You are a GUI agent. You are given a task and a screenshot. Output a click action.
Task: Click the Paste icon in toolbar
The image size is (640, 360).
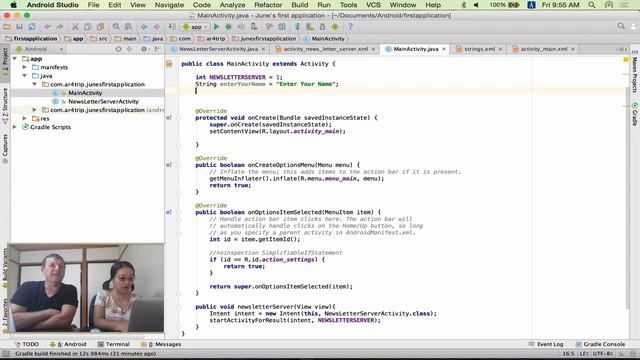(100, 27)
